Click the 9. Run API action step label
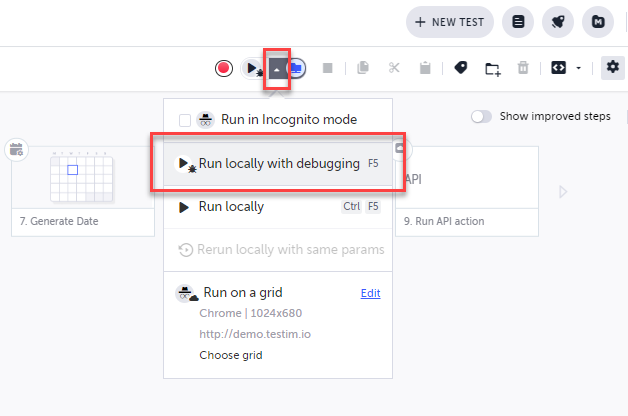628x416 pixels. tap(444, 221)
